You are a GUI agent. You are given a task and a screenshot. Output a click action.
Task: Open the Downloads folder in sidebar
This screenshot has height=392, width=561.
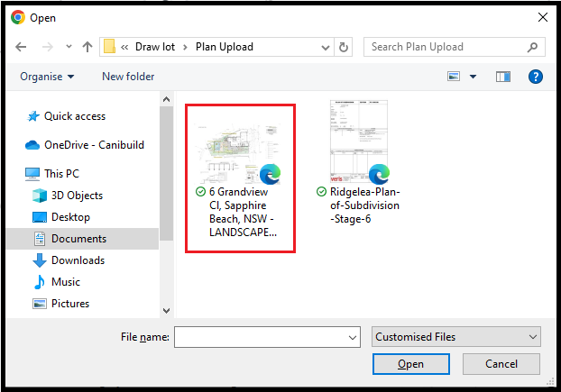78,260
